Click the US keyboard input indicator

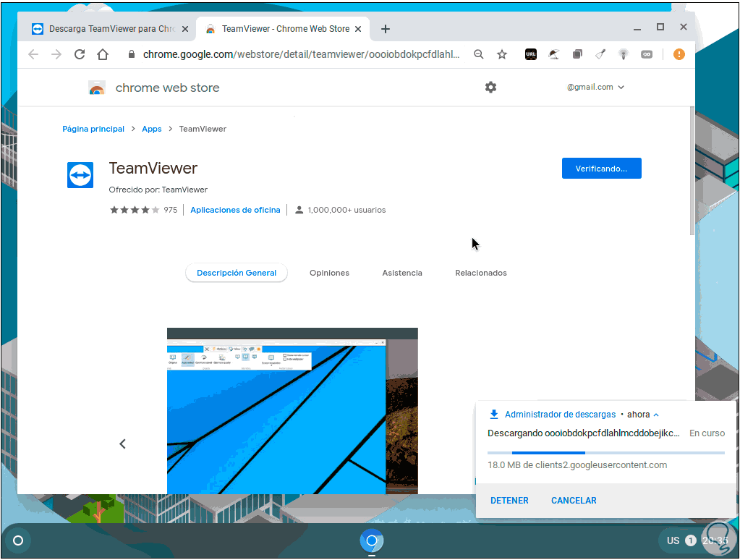point(673,540)
